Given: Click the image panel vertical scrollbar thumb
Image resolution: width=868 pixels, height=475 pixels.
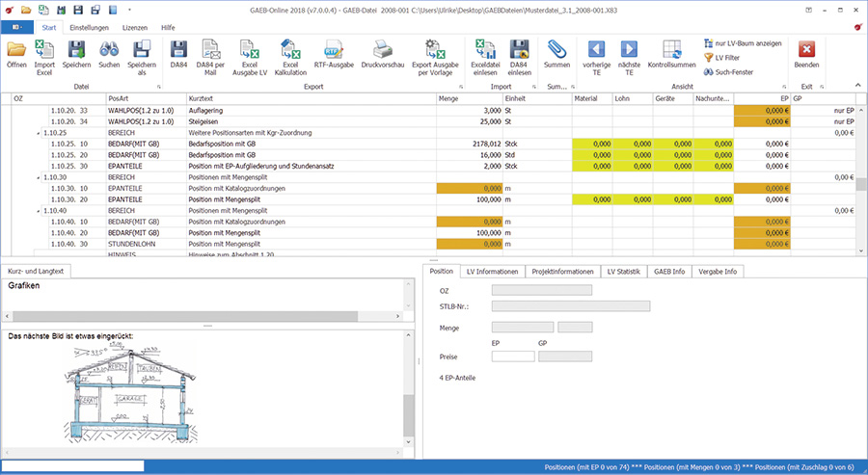Looking at the screenshot, I should pos(409,416).
